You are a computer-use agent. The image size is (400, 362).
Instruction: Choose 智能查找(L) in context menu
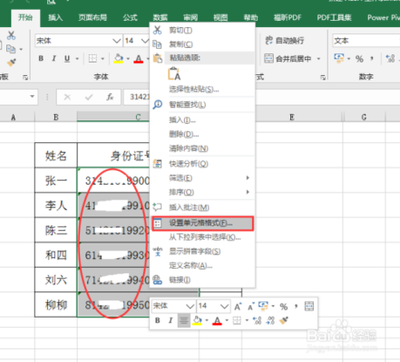pyautogui.click(x=203, y=105)
